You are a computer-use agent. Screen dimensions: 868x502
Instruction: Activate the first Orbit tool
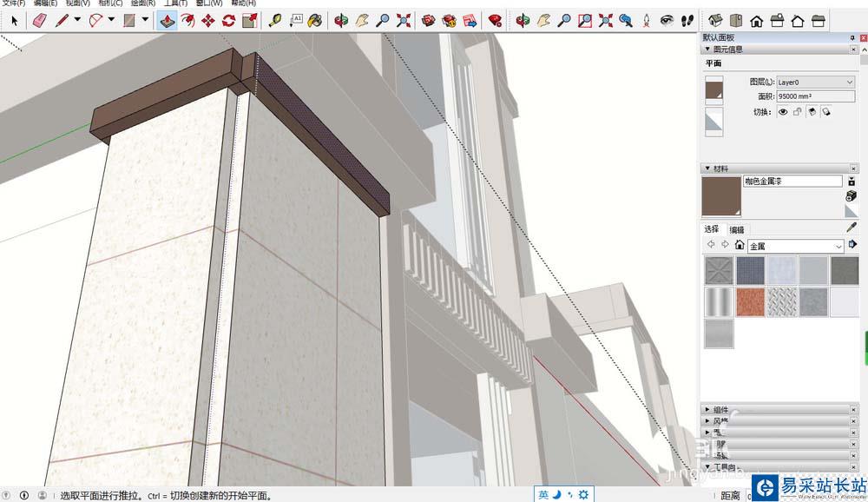pyautogui.click(x=341, y=21)
